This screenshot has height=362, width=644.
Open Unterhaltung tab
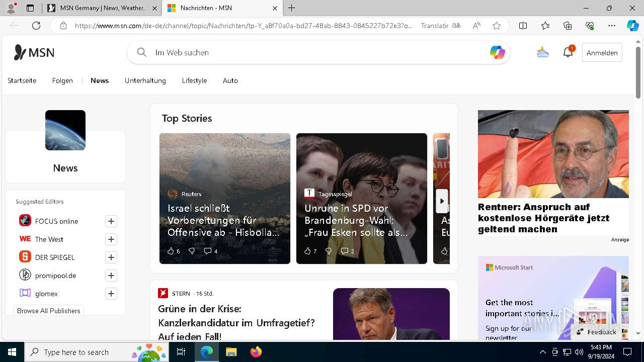(x=145, y=80)
